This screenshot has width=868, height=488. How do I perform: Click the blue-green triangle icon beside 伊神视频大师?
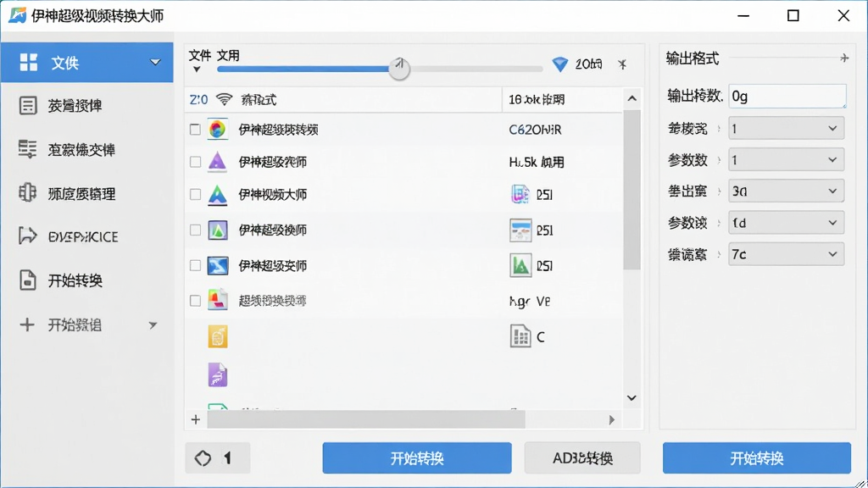coord(218,194)
